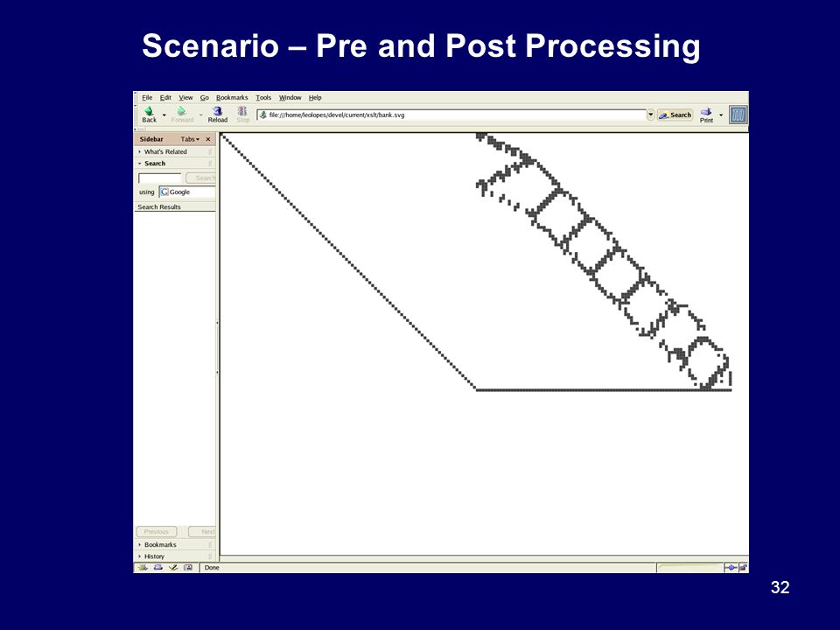Open the Forward button history dropdown arrow

click(x=201, y=115)
